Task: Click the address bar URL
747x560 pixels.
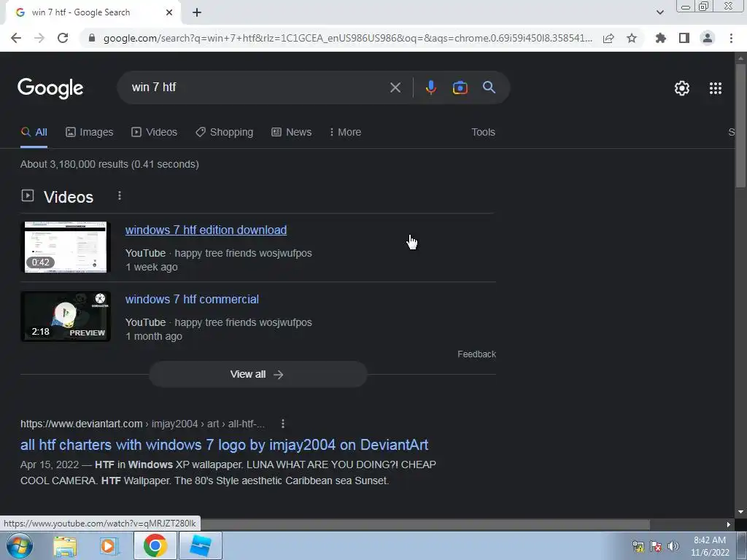Action: coord(348,38)
